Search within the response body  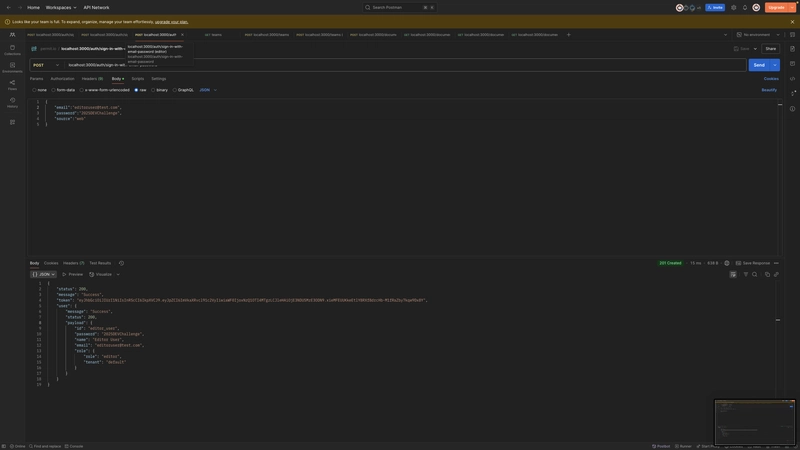tap(755, 274)
